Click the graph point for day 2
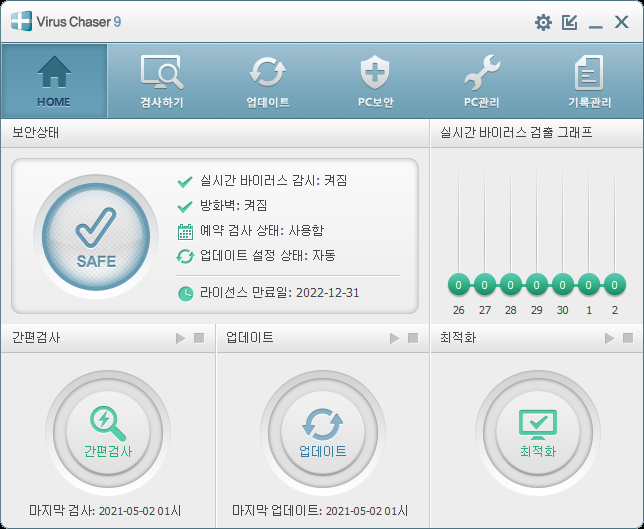The width and height of the screenshot is (644, 529). (614, 285)
